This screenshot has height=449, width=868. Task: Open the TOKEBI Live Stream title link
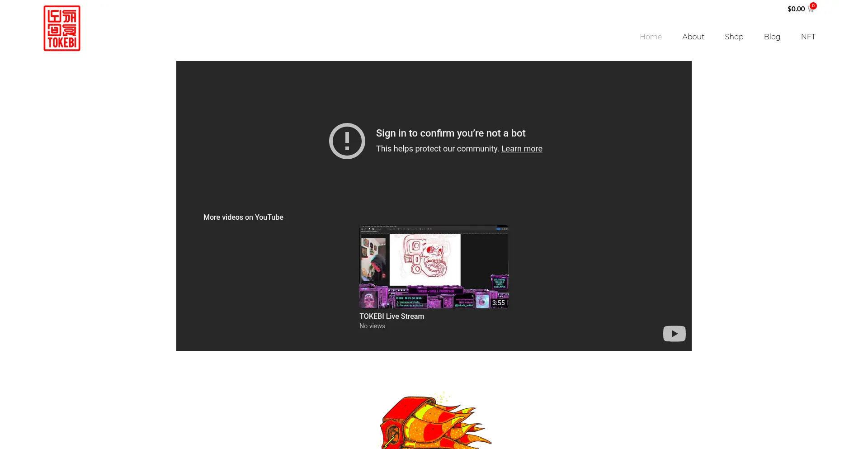coord(392,317)
